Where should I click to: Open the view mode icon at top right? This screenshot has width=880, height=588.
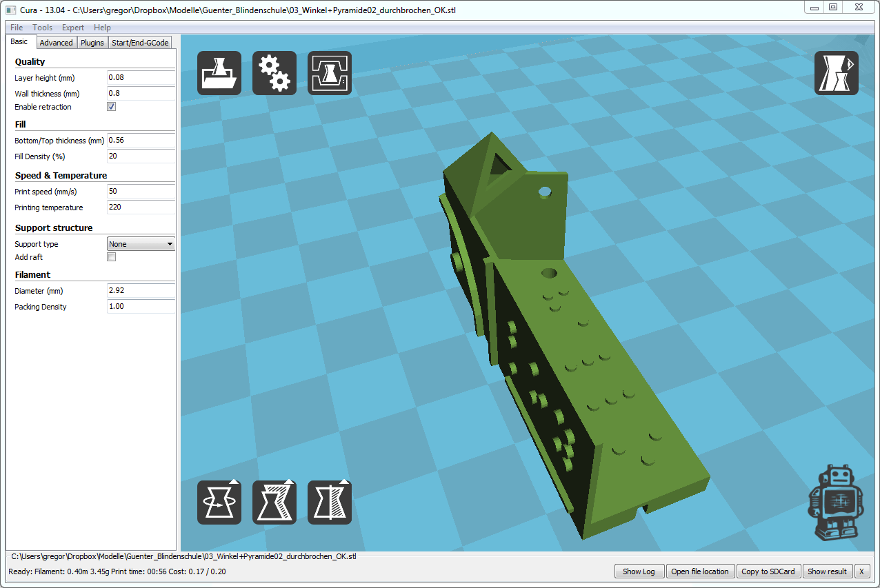click(837, 73)
